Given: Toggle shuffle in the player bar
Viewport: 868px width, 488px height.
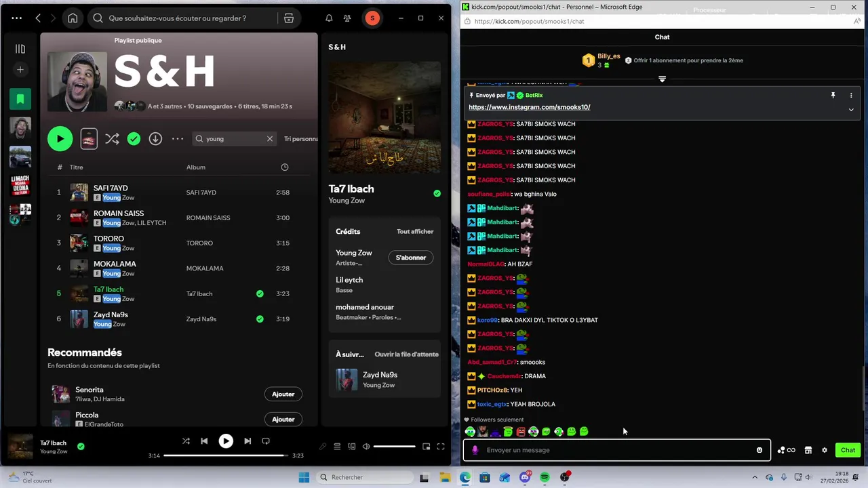Looking at the screenshot, I should pos(186,441).
